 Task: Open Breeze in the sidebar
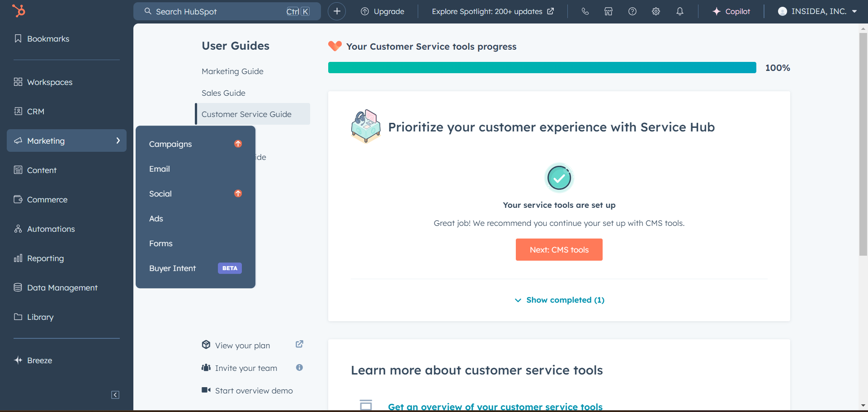coord(33,360)
